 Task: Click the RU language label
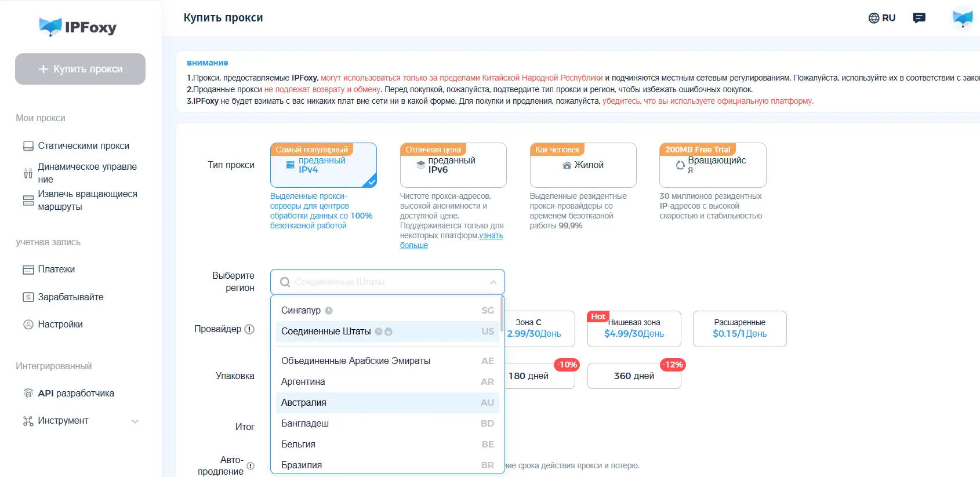[x=888, y=18]
